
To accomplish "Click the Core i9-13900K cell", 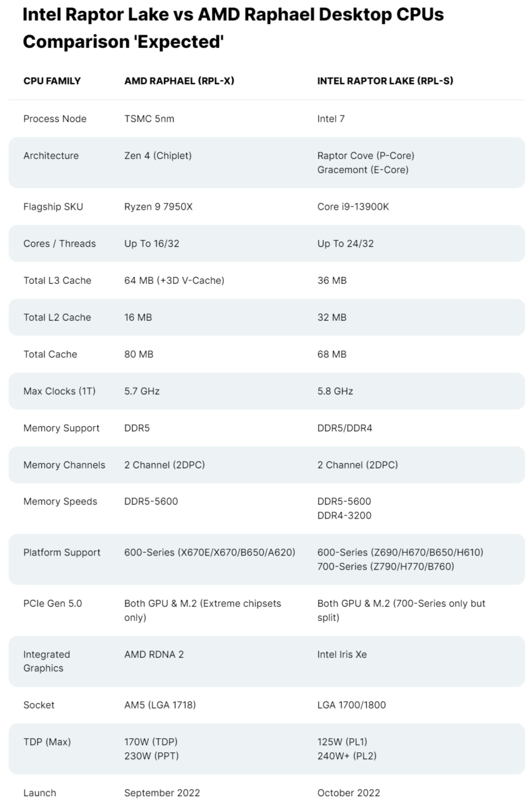I will click(353, 206).
